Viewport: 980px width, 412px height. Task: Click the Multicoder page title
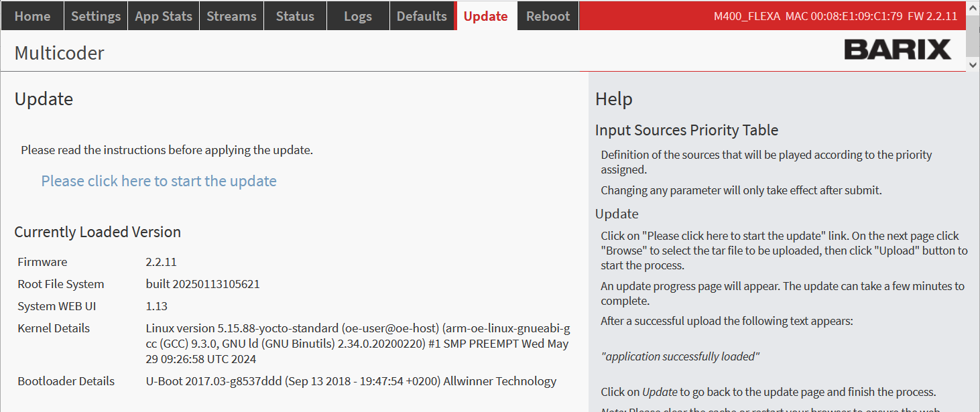click(60, 53)
